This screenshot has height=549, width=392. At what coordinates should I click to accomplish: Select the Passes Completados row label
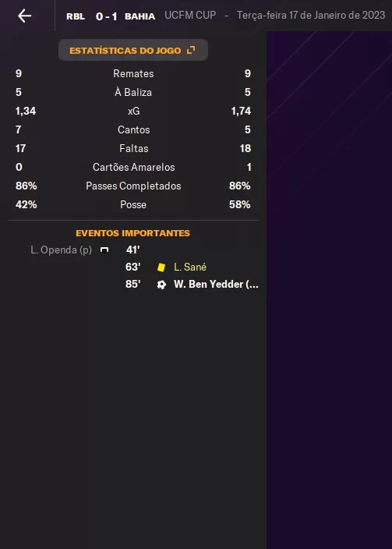tap(133, 186)
